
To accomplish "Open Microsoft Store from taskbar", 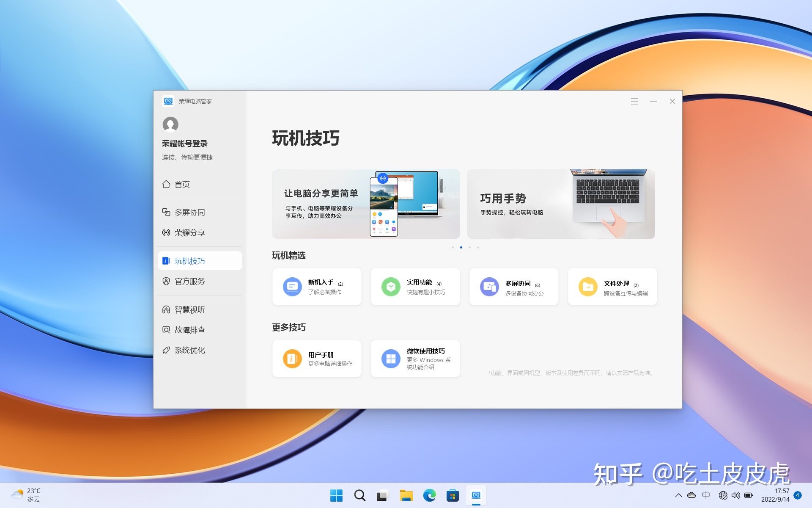I will [x=453, y=495].
